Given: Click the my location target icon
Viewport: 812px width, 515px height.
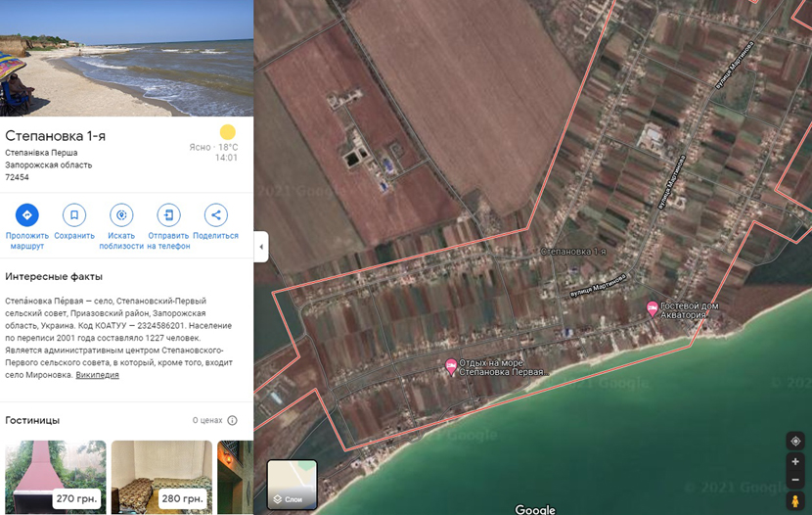Looking at the screenshot, I should 795,442.
